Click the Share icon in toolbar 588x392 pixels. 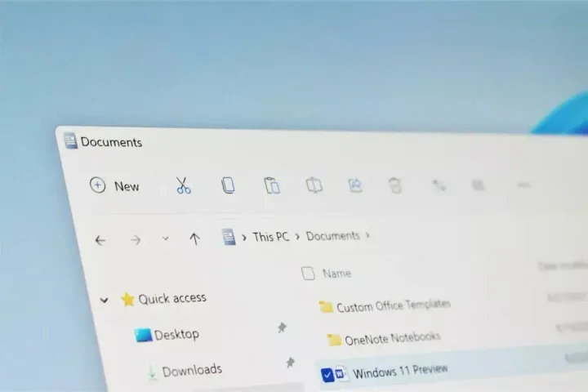355,185
